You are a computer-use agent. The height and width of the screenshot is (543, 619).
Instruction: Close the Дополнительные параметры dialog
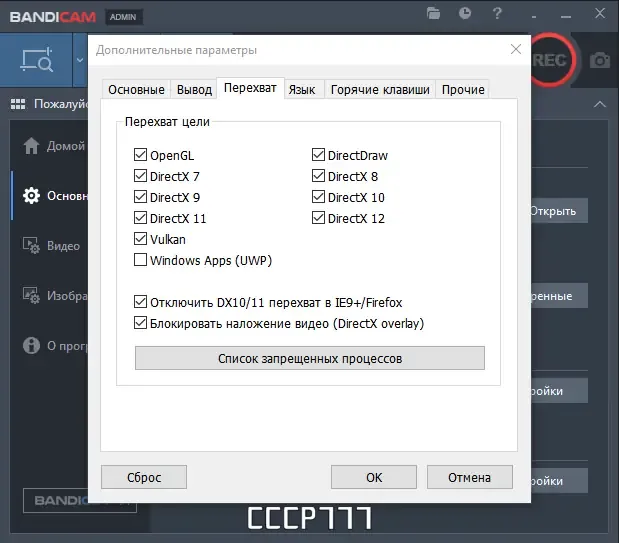click(516, 49)
